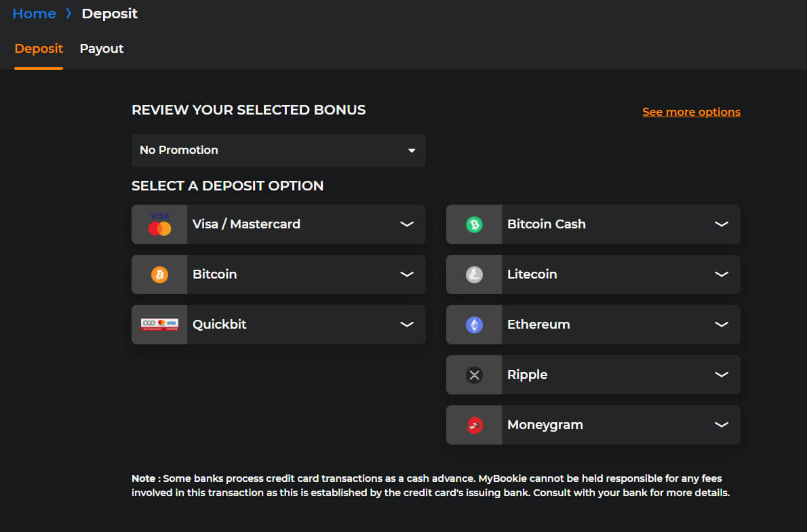Click the orange Bitcoin coin icon
The width and height of the screenshot is (807, 532).
point(159,274)
